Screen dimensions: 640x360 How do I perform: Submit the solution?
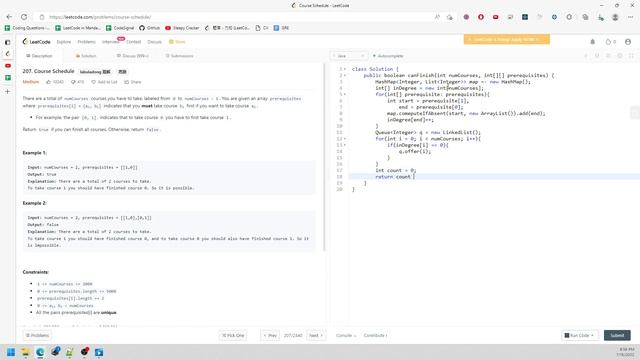point(617,336)
